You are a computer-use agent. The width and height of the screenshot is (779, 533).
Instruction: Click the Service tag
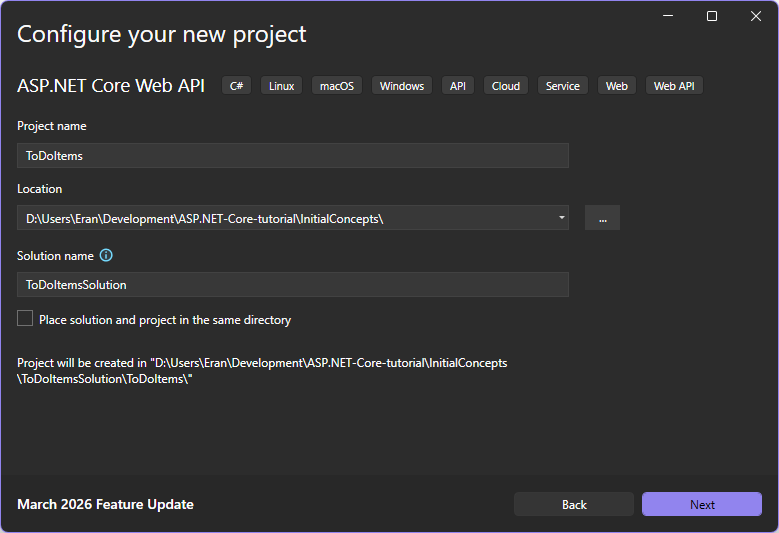pos(562,85)
